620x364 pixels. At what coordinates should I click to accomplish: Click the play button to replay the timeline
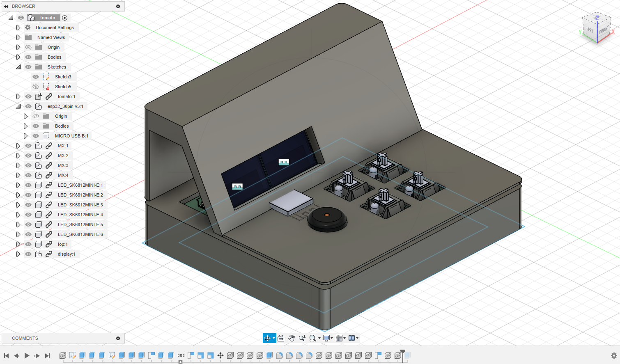(26, 355)
